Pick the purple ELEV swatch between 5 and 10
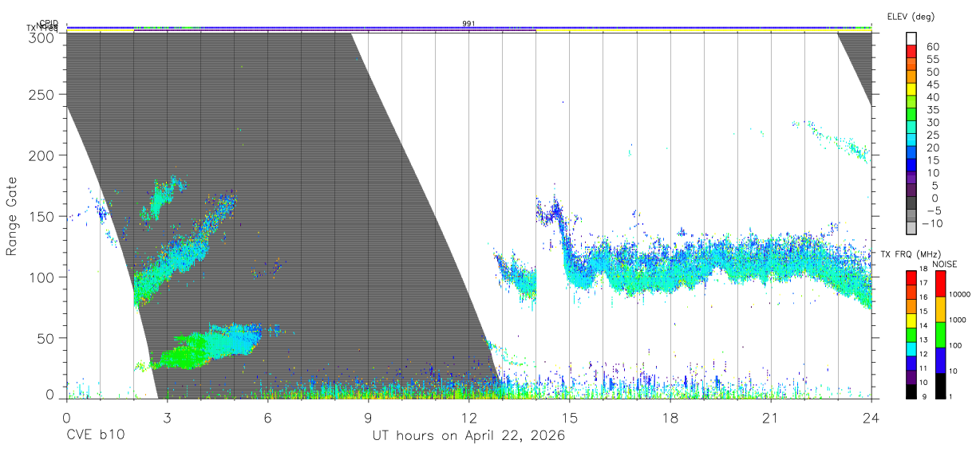Screen dimensions: 980x452 coord(911,178)
